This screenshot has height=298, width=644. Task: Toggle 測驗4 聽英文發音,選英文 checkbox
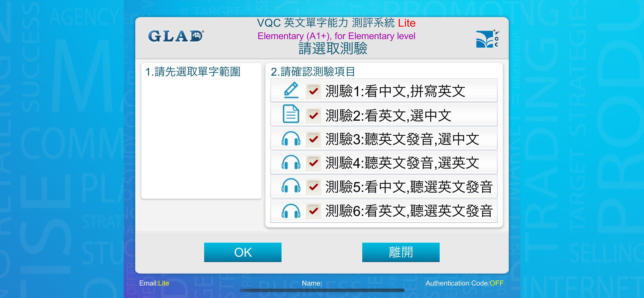(x=313, y=163)
